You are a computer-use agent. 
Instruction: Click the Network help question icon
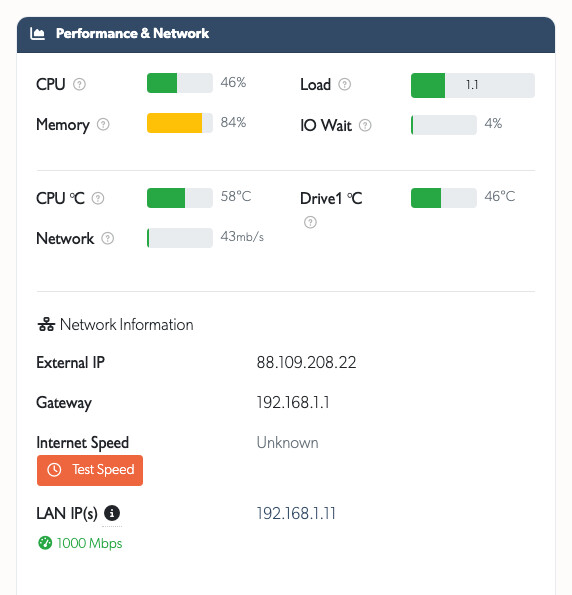(108, 238)
